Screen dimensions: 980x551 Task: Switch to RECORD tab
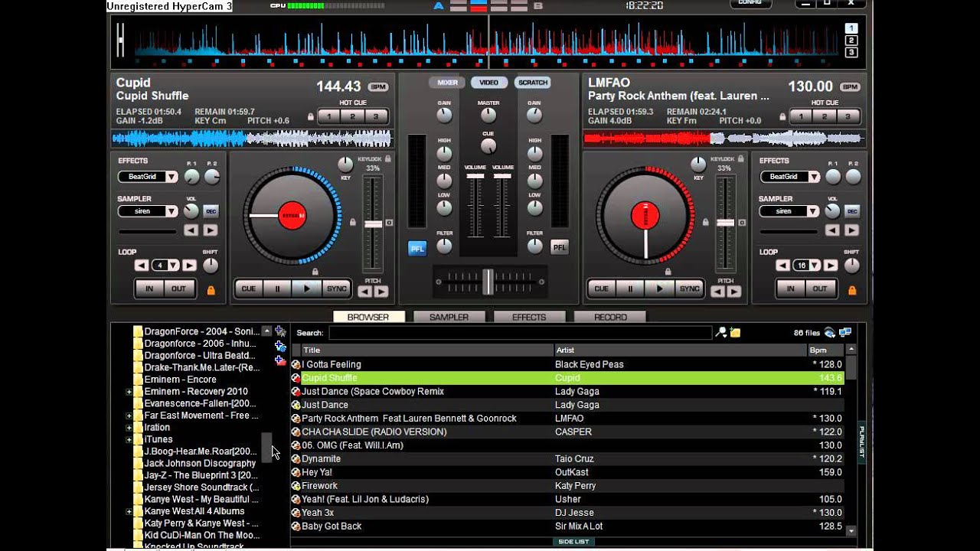click(x=610, y=317)
